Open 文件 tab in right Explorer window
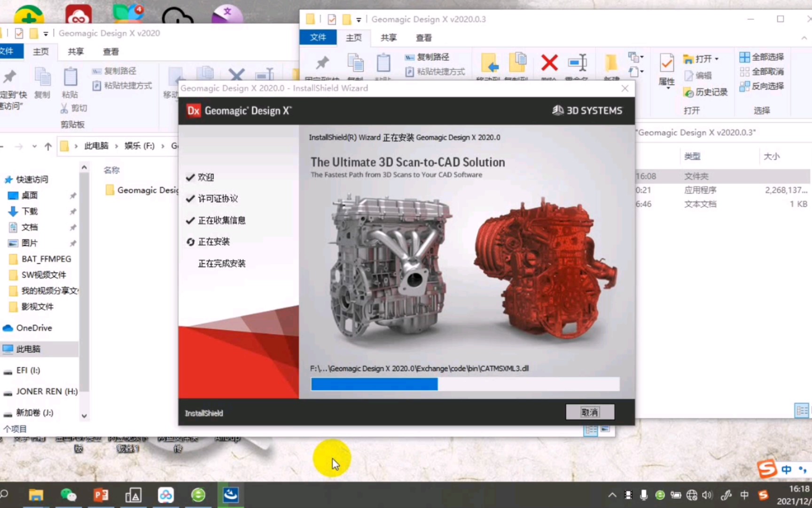 point(318,38)
